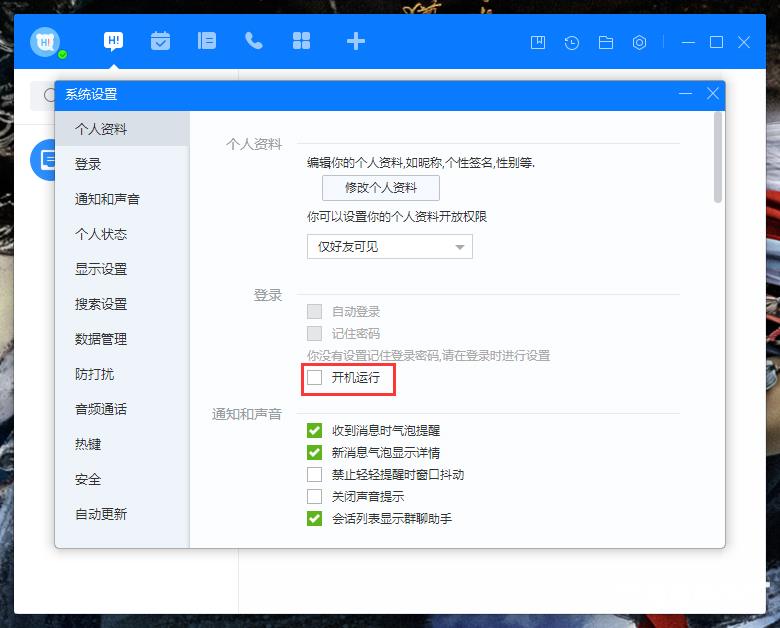Enable 关闭声音提示 checkbox
The width and height of the screenshot is (780, 628).
pyautogui.click(x=314, y=496)
